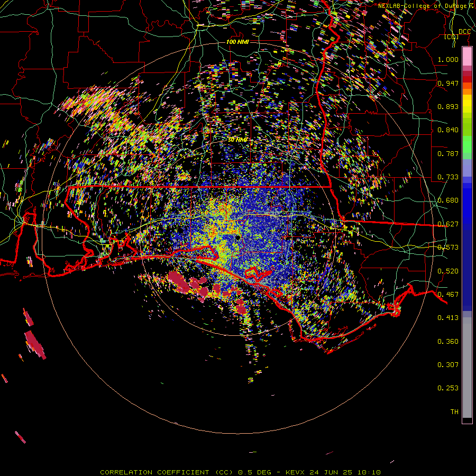476x476 pixels.
Task: Click the TH threshold label in legend
Action: (x=454, y=412)
